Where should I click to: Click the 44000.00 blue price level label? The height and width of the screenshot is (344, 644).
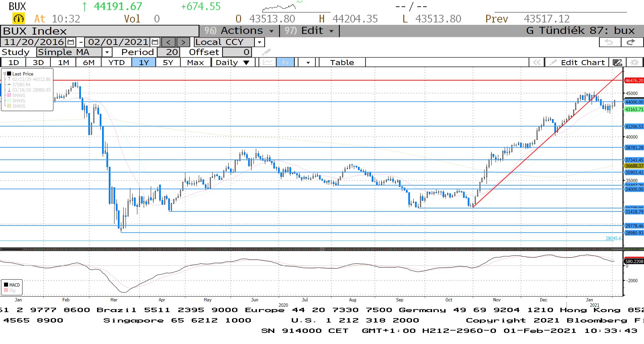pyautogui.click(x=634, y=102)
